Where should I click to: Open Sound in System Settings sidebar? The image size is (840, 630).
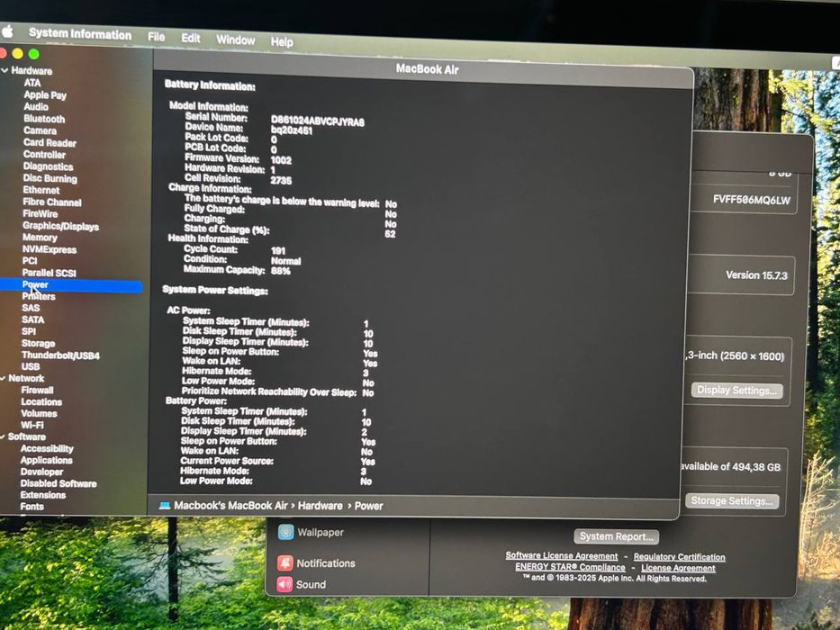coord(301,584)
